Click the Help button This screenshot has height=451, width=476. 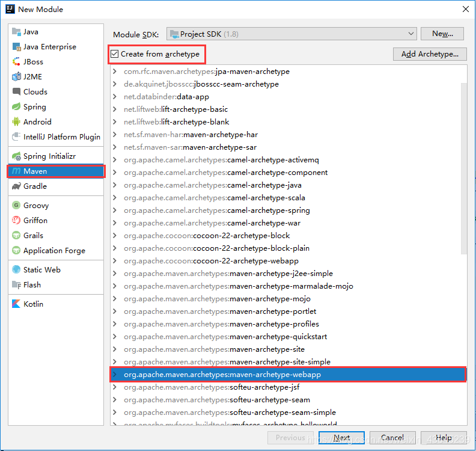pos(444,438)
